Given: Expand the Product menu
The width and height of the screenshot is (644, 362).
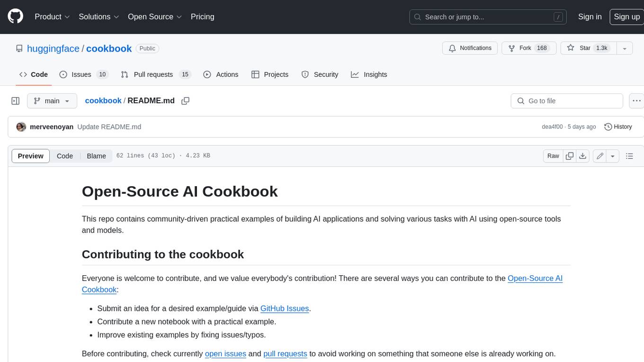Looking at the screenshot, I should tap(52, 17).
